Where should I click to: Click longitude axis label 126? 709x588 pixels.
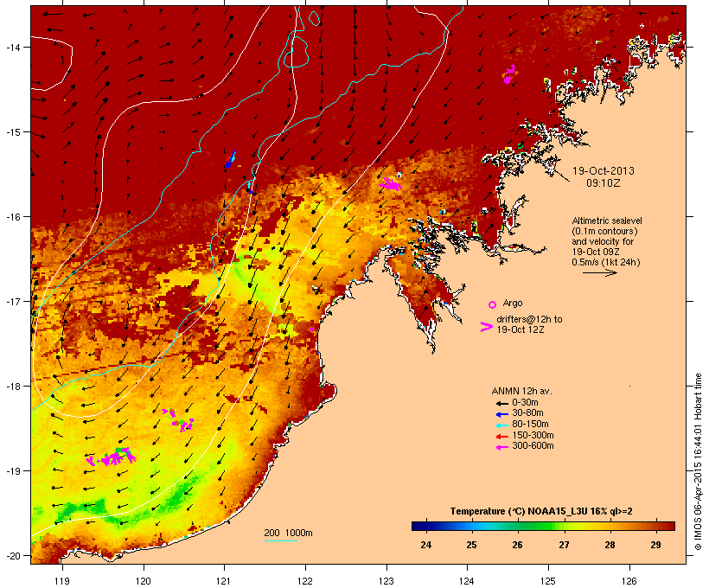629,581
